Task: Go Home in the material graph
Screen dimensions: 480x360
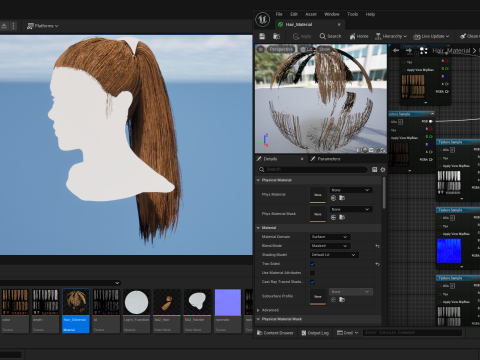Action: click(359, 36)
